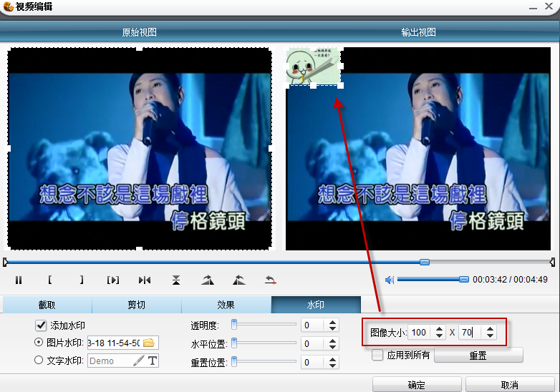
Task: Mute audio with the speaker icon
Action: [x=390, y=280]
